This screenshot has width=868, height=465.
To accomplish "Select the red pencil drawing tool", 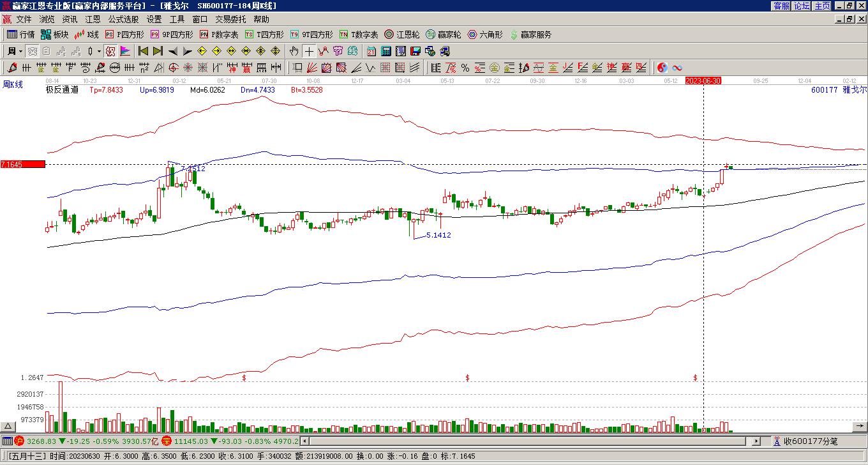I will coord(12,68).
